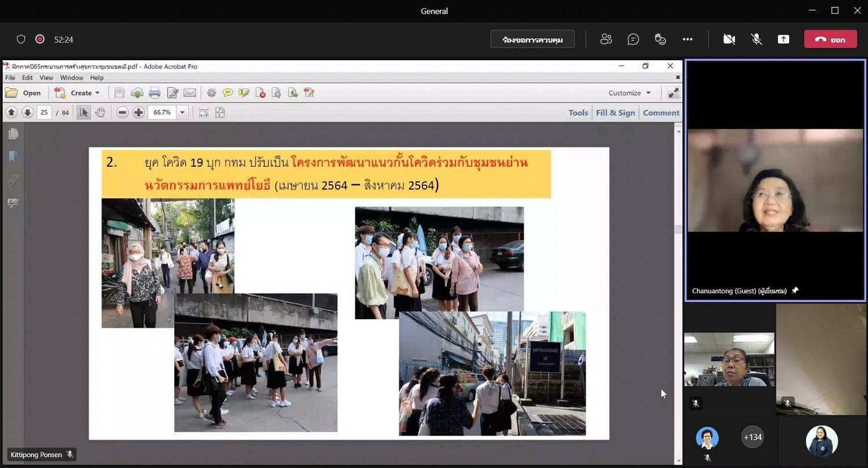The width and height of the screenshot is (868, 468).
Task: Open the page thumbnails sidebar panel
Action: pyautogui.click(x=13, y=134)
